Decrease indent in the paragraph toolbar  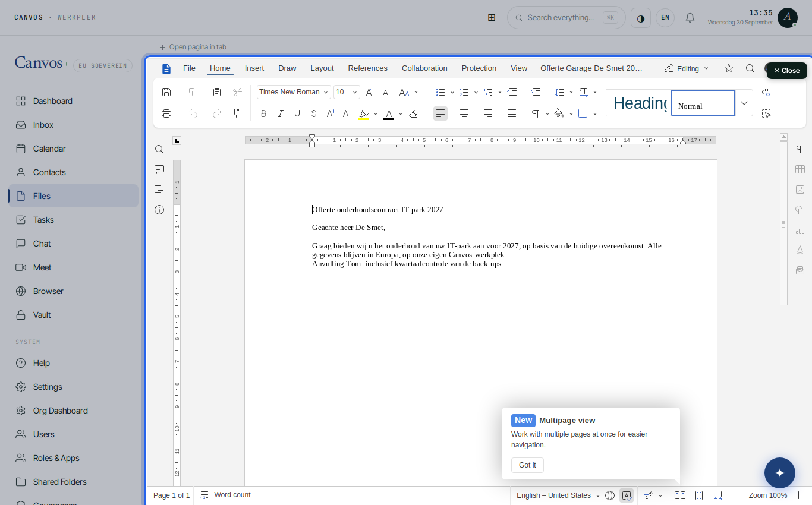click(x=512, y=92)
